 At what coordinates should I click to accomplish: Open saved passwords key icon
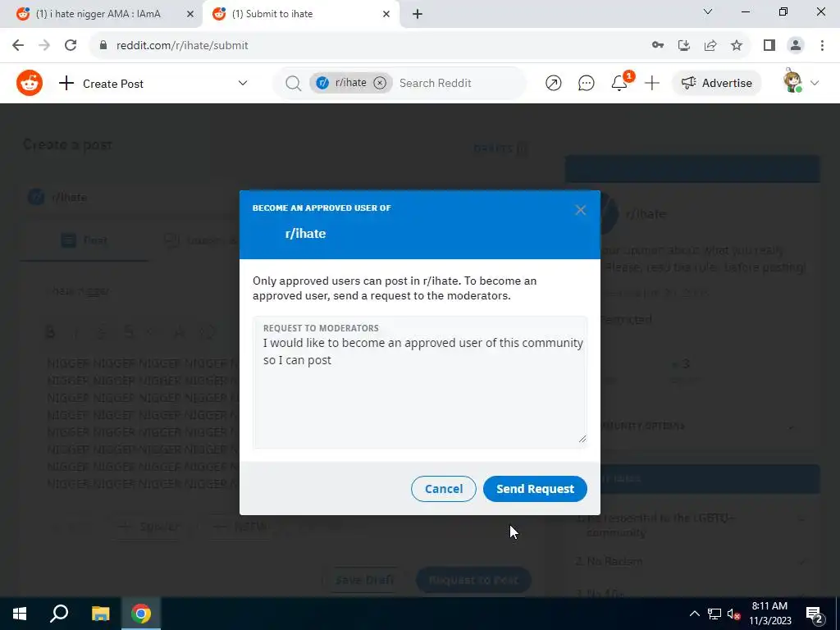(658, 46)
